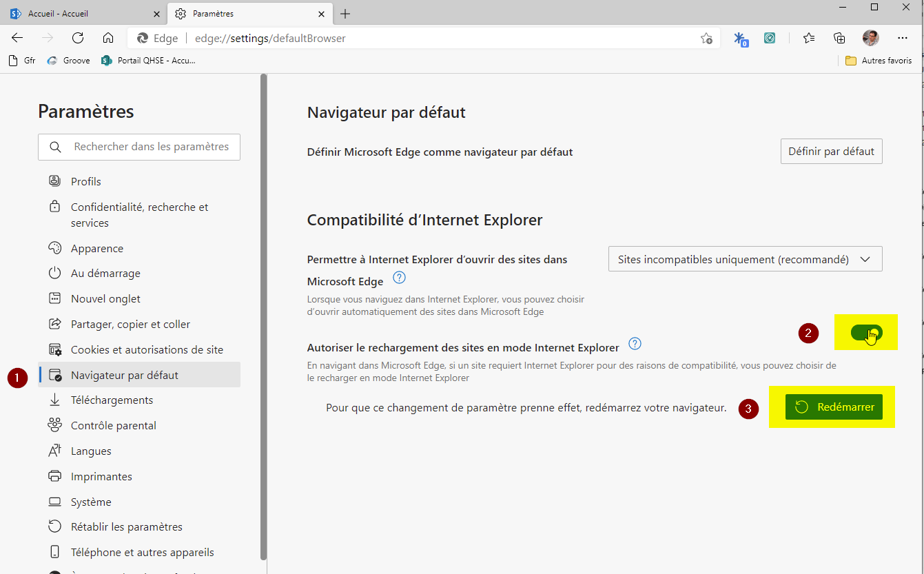Viewport: 924px width, 574px height.
Task: Open Partager, copier et coller section
Action: click(x=139, y=324)
